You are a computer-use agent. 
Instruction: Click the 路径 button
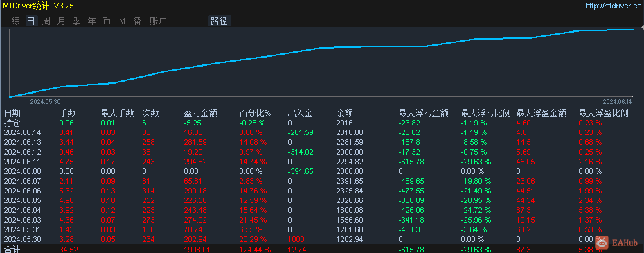click(220, 21)
